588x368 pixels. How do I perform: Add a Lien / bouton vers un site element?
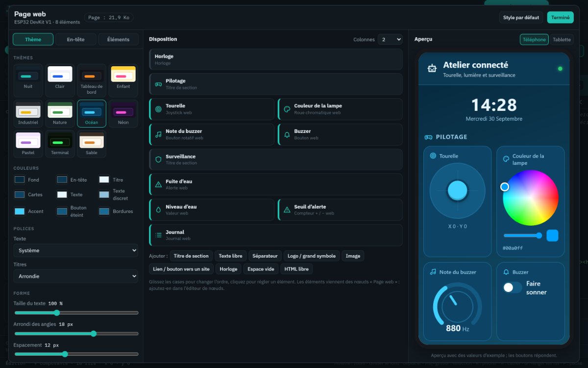181,269
